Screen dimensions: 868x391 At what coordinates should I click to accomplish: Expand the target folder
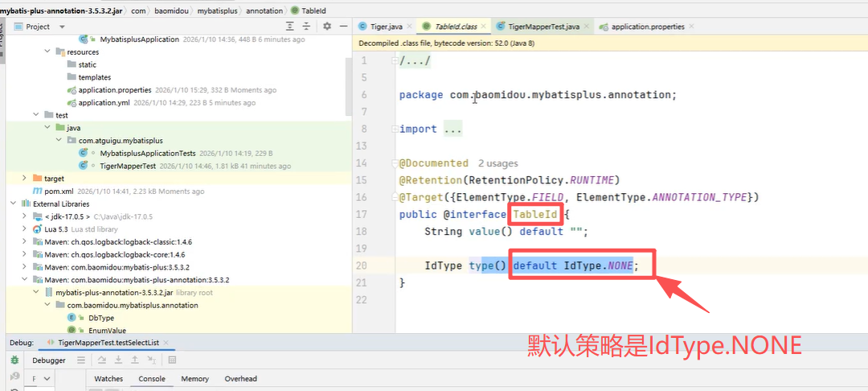[24, 179]
